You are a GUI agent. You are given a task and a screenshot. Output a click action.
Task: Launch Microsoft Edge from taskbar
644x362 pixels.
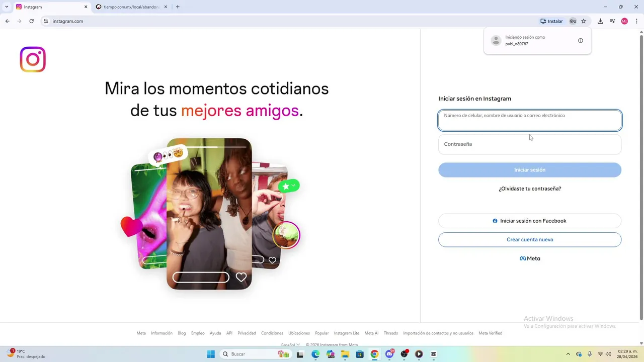[x=315, y=354]
